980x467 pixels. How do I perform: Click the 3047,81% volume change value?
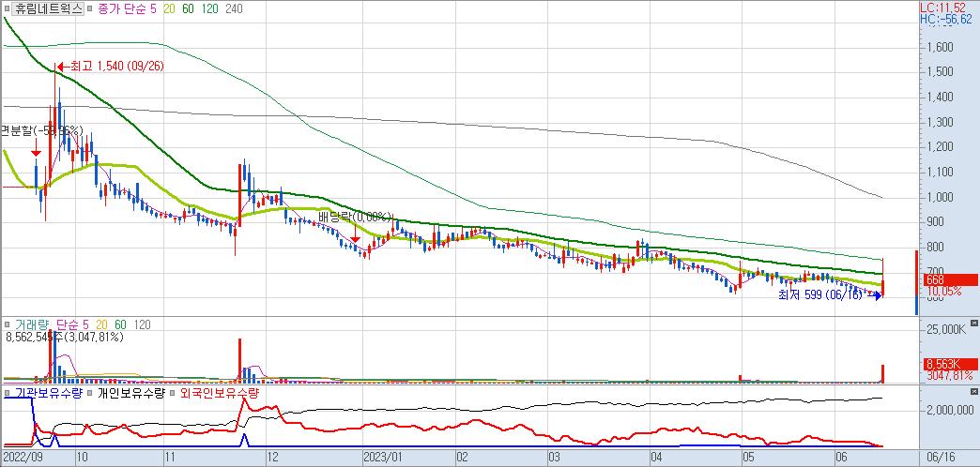coord(949,375)
